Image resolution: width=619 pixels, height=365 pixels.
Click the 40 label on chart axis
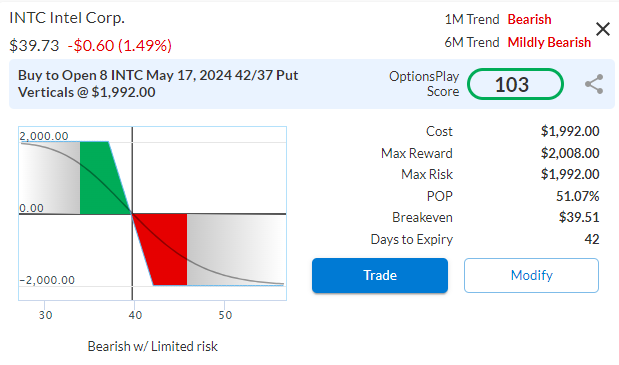(135, 315)
